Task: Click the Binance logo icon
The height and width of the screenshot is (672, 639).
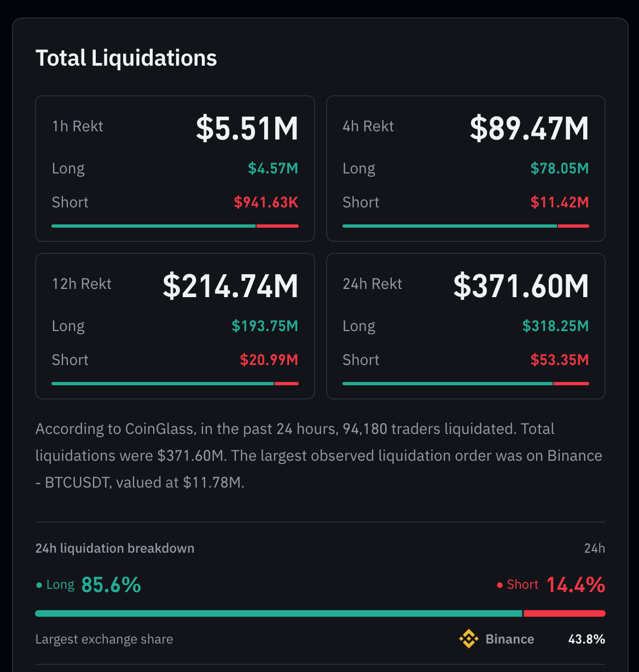Action: tap(468, 639)
